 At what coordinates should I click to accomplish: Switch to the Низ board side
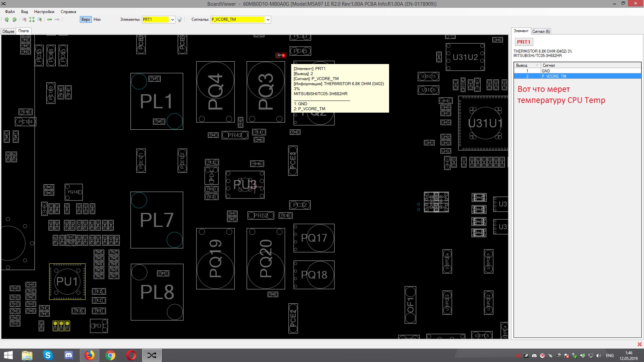tap(97, 19)
